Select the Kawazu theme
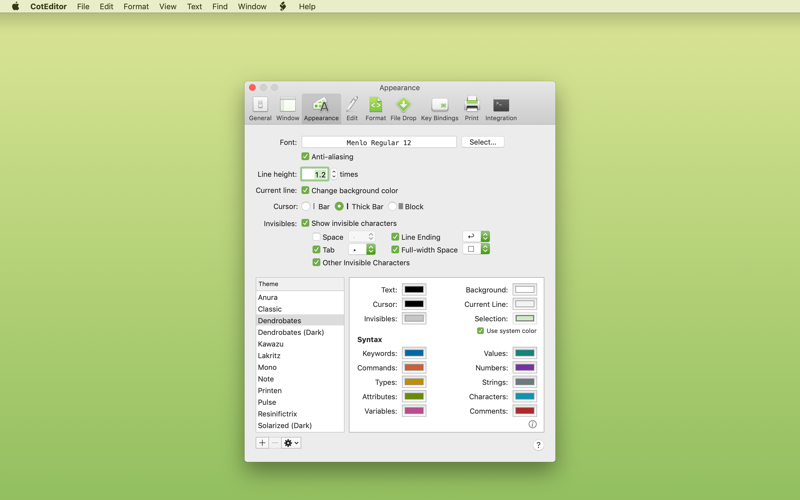800x500 pixels. (x=300, y=344)
